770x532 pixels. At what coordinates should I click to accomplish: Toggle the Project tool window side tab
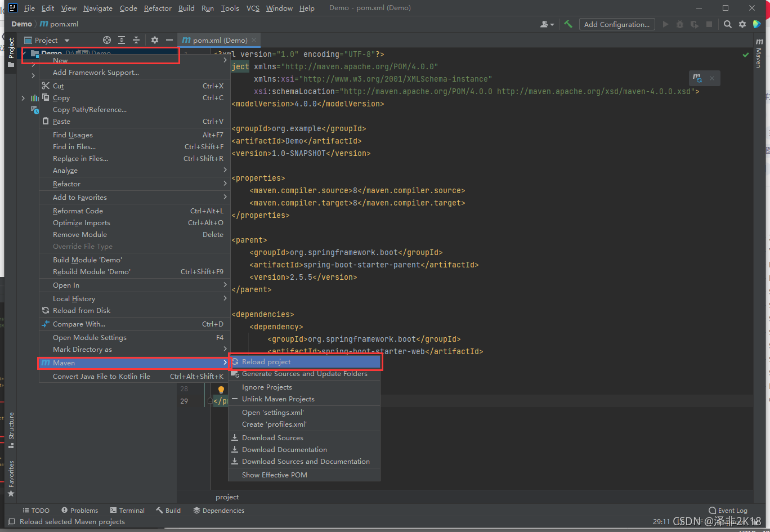click(11, 52)
